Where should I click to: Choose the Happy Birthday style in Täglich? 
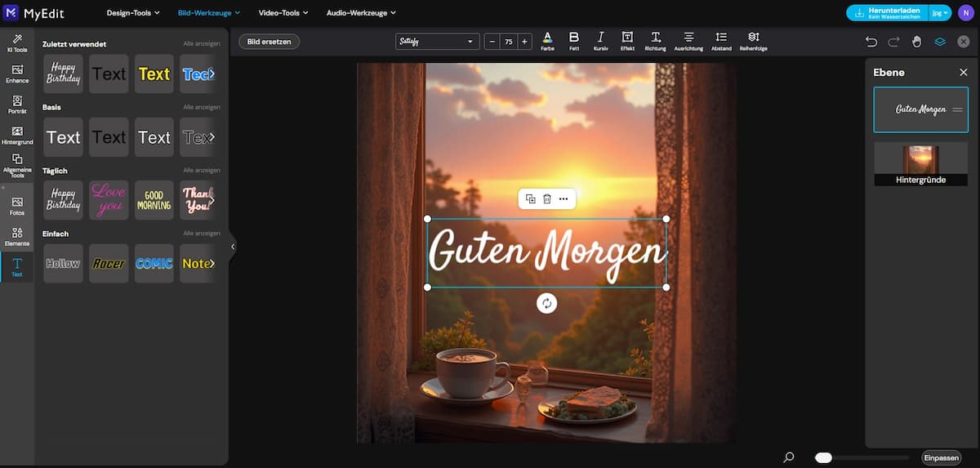coord(63,200)
